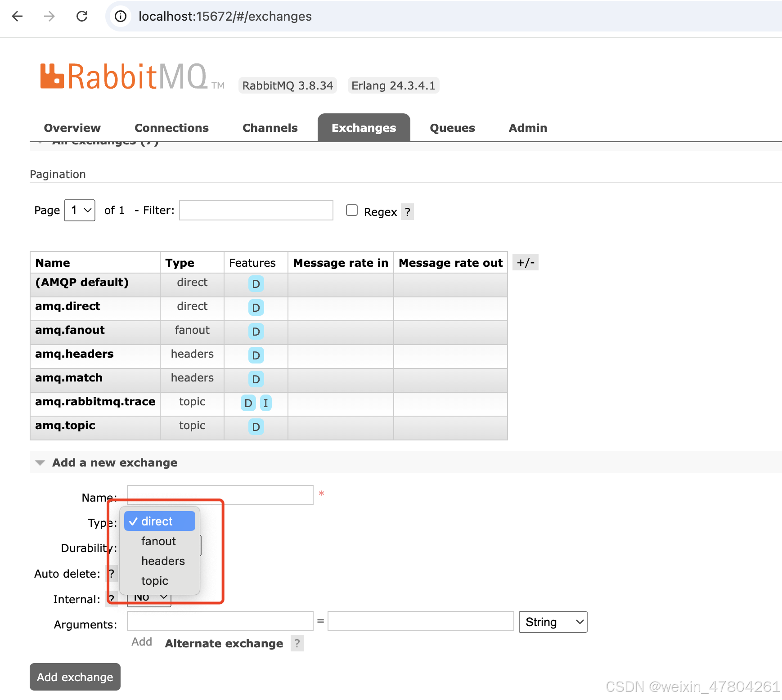
Task: Click the D feature badge for amq.direct
Action: point(256,308)
